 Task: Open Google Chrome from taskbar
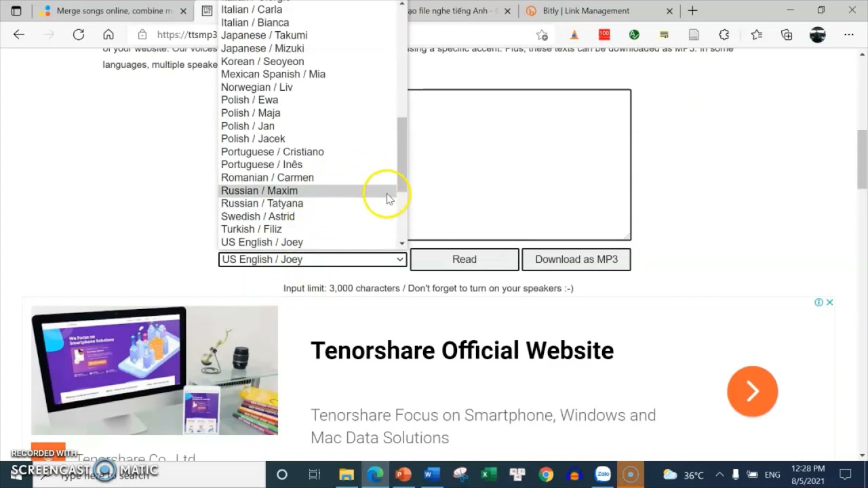coord(546,474)
